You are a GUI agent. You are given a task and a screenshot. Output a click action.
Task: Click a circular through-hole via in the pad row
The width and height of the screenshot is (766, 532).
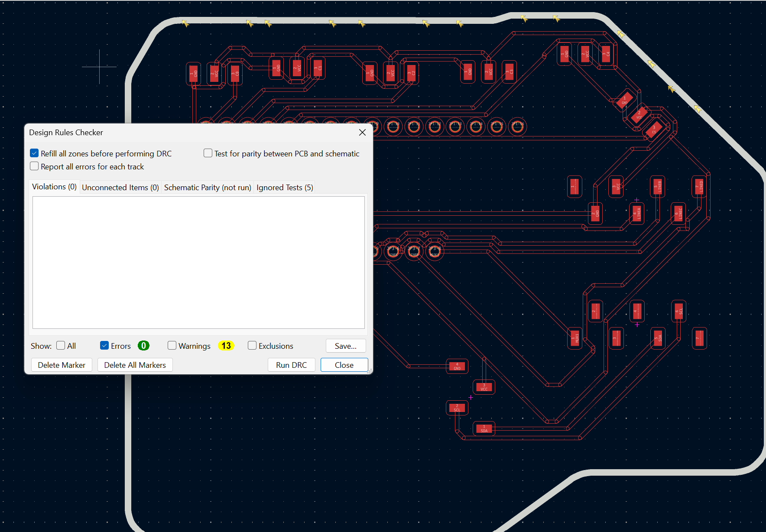click(455, 127)
